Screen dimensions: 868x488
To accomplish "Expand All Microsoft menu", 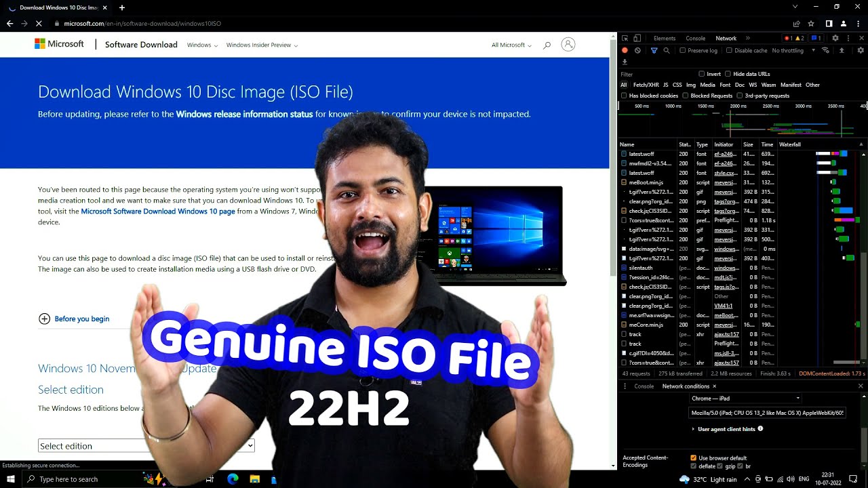I will click(511, 45).
